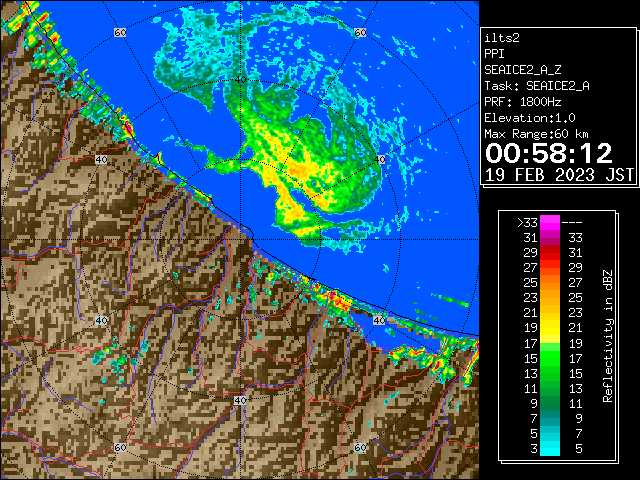
Task: Click the 40 km range label due north
Action: [x=240, y=79]
